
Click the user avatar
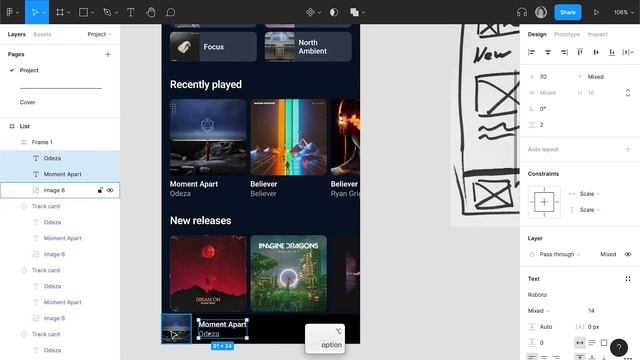541,12
